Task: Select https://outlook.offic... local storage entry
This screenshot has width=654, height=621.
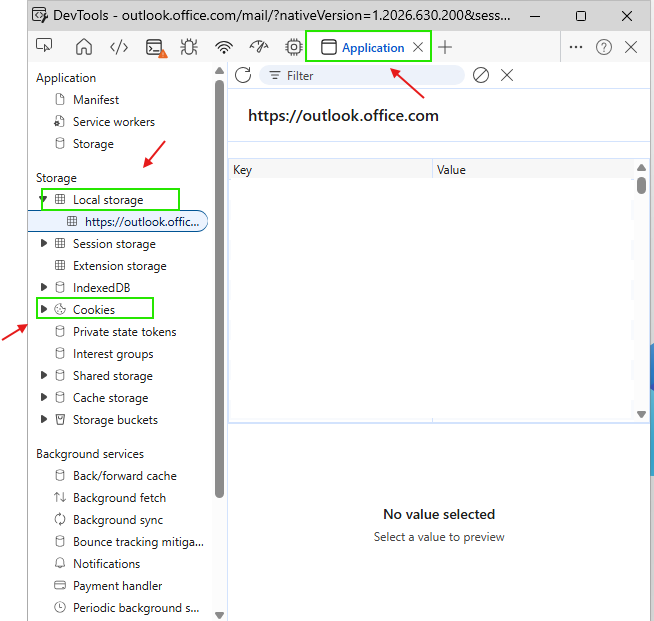Action: [117, 221]
